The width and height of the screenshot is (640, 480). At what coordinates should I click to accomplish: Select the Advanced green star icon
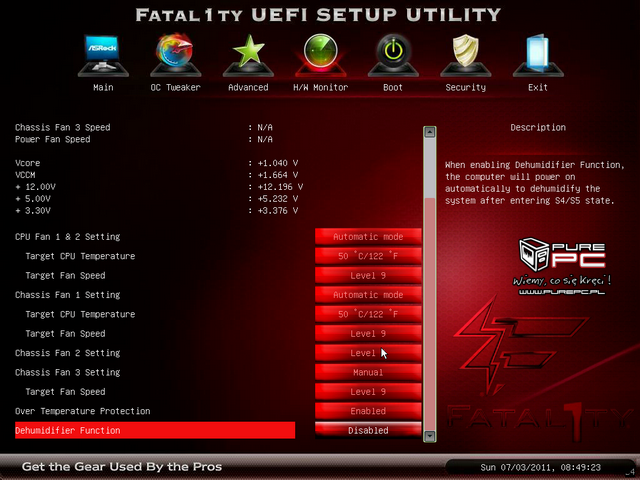pos(248,55)
